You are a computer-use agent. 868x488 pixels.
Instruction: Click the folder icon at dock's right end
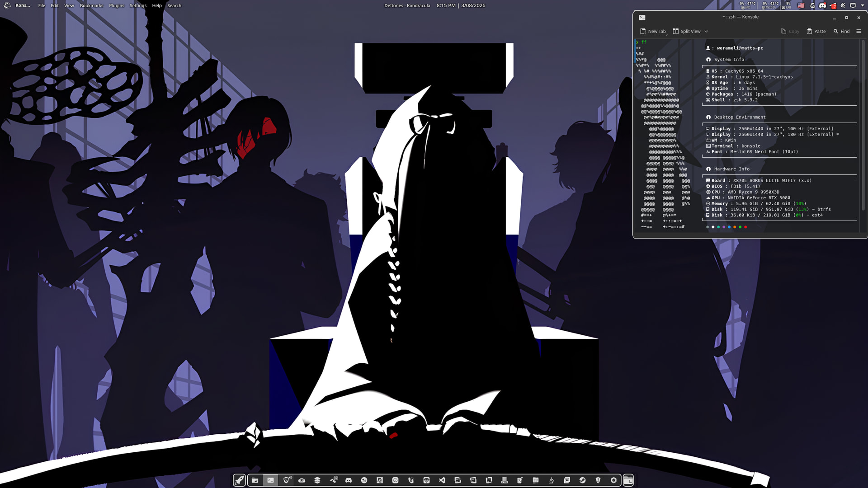pyautogui.click(x=628, y=480)
